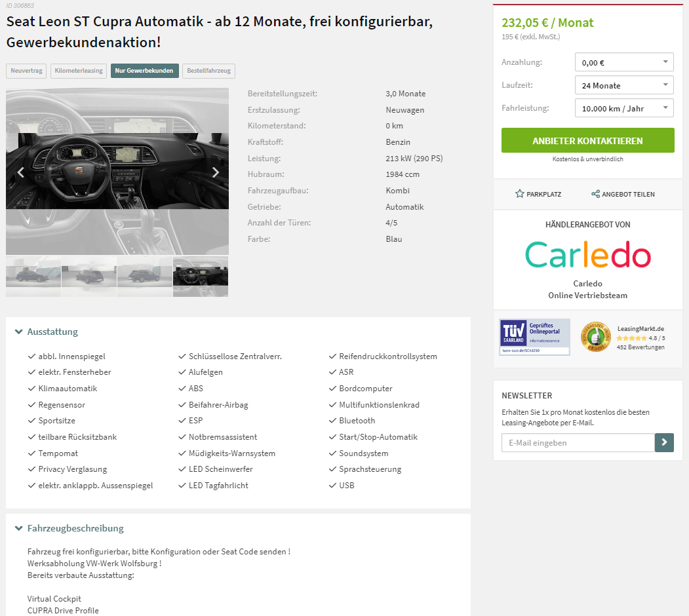Click the eKomi customer rating seal

(x=595, y=337)
